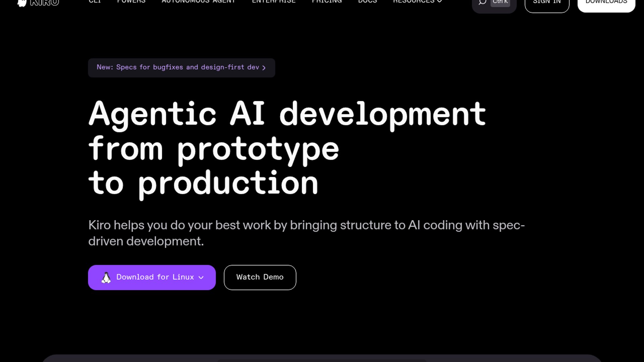The width and height of the screenshot is (644, 362).
Task: Open the Docs nav link
Action: [x=367, y=2]
